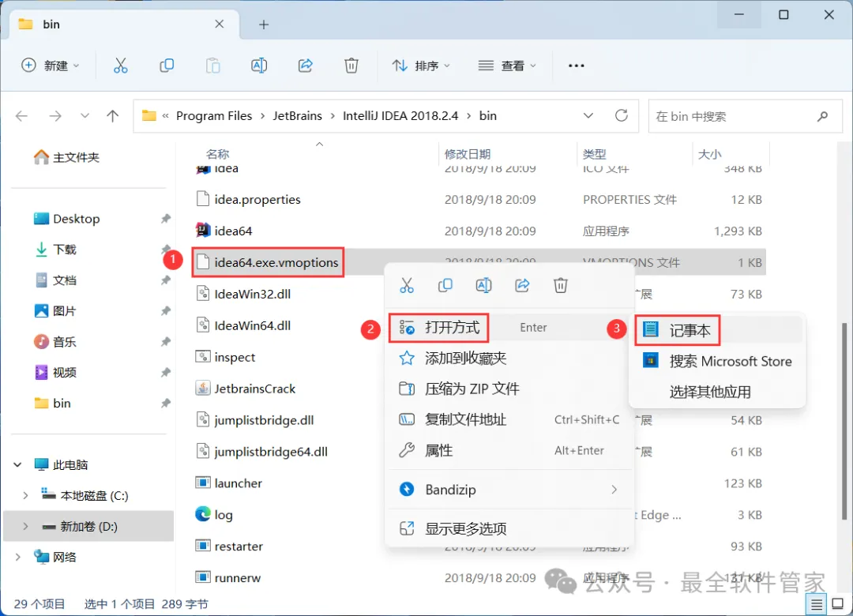Open the three-dots more options menu

point(576,66)
